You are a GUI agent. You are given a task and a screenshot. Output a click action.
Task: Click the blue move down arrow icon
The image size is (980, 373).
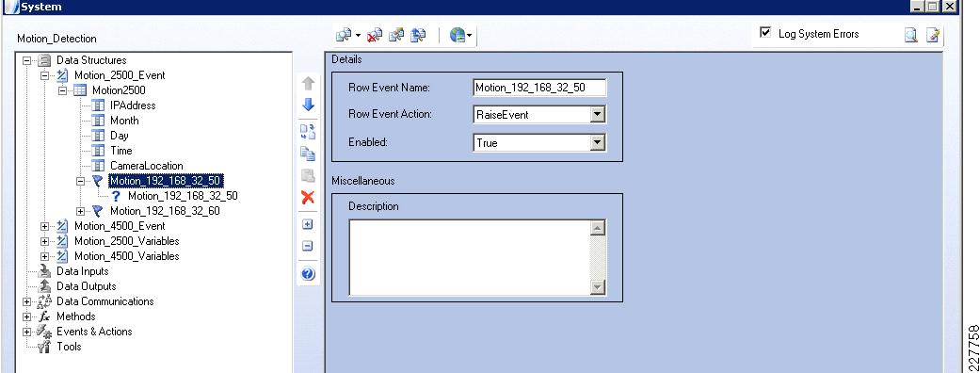(x=308, y=105)
